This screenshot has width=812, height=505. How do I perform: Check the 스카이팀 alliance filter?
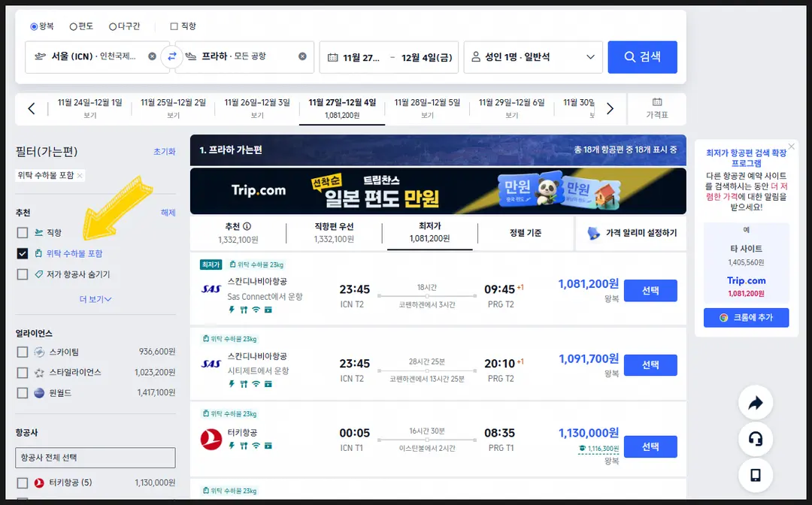tap(23, 352)
